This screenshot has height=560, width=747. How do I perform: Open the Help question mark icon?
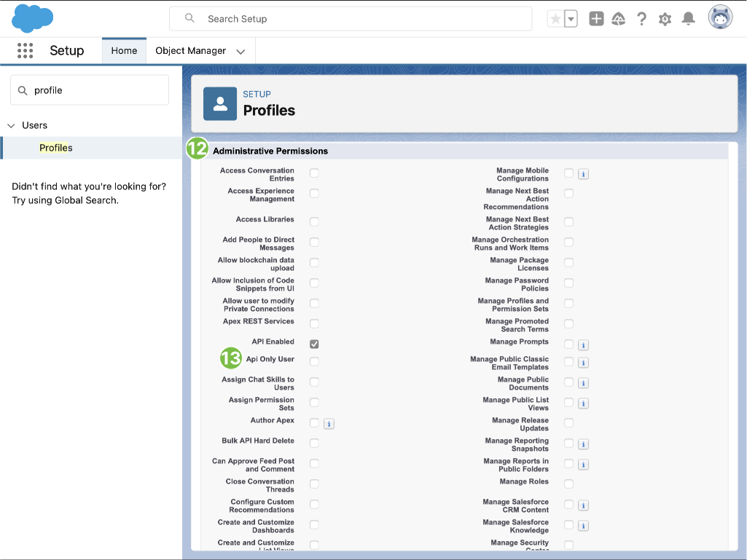tap(641, 19)
